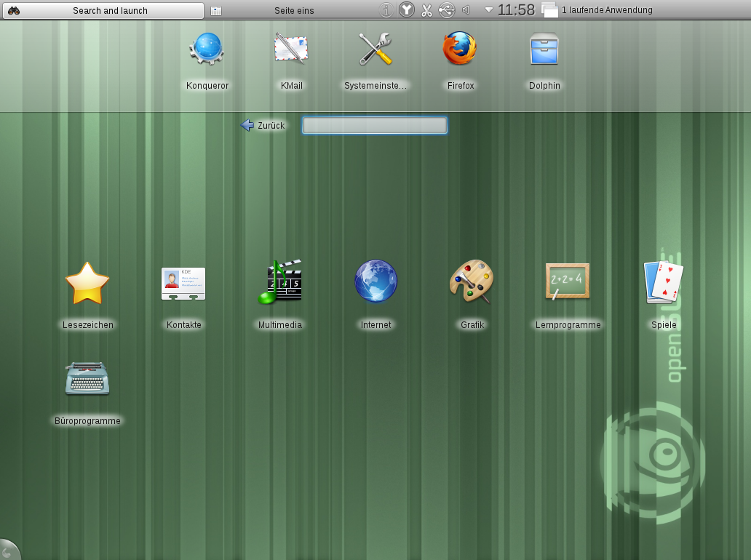Expand the hidden system tray icons arrow
The image size is (751, 560).
click(488, 10)
